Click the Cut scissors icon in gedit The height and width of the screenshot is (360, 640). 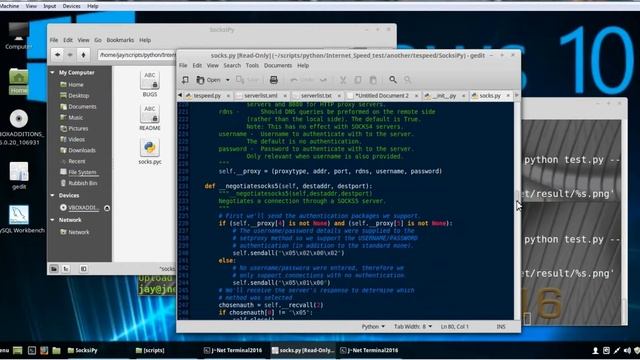point(343,80)
